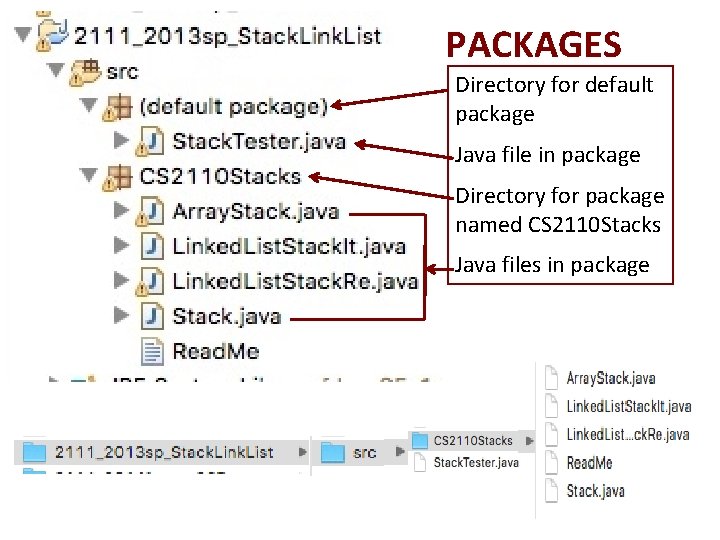The image size is (720, 540).
Task: Select ReadMe in Finder file list
Action: (x=588, y=463)
